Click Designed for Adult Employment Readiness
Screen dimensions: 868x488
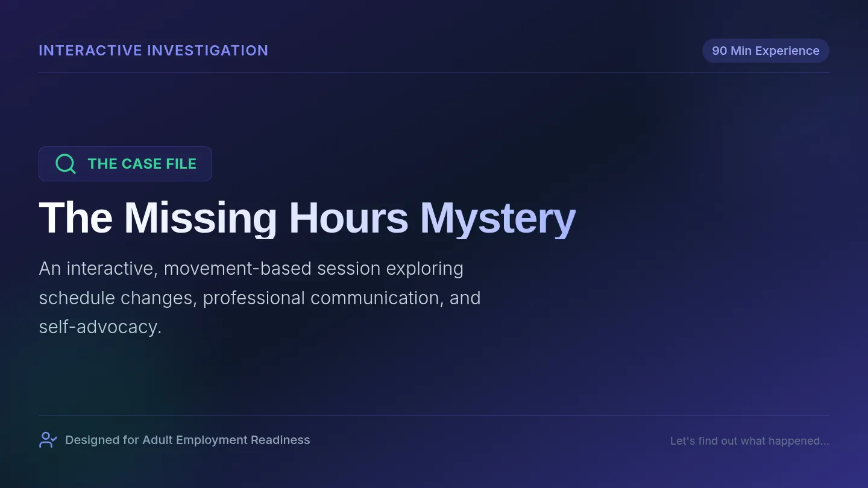[x=187, y=440]
